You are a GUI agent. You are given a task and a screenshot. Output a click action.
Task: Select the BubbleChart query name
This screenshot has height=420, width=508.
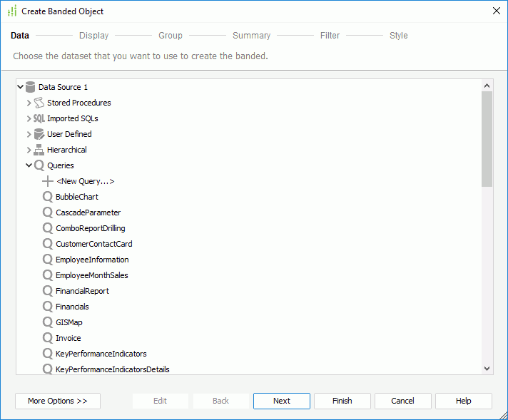77,197
